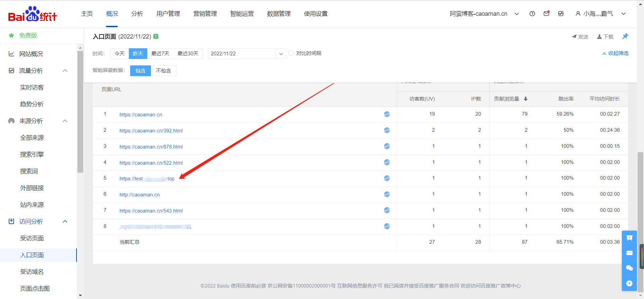Open the notifications message icon in header
This screenshot has height=299, width=644.
point(546,14)
